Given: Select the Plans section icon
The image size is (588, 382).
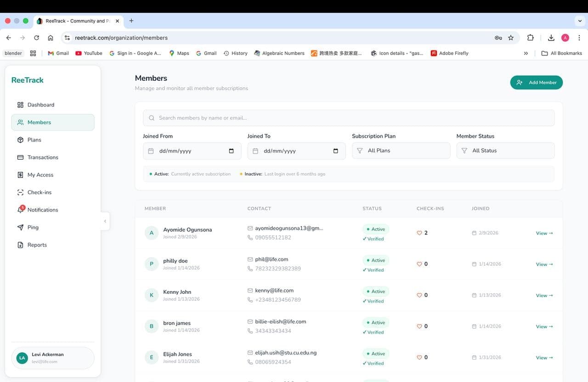Looking at the screenshot, I should click(20, 140).
